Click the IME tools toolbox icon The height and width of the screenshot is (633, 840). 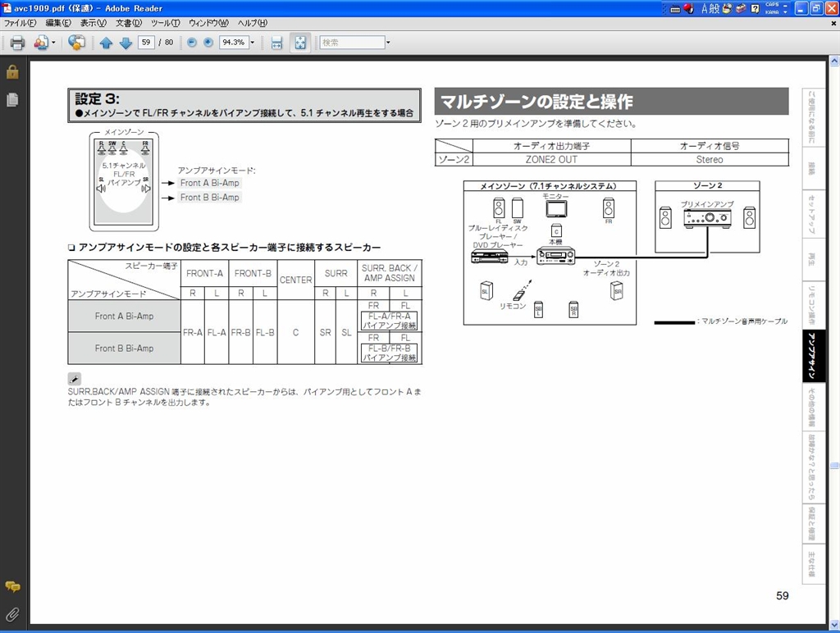pyautogui.click(x=741, y=8)
